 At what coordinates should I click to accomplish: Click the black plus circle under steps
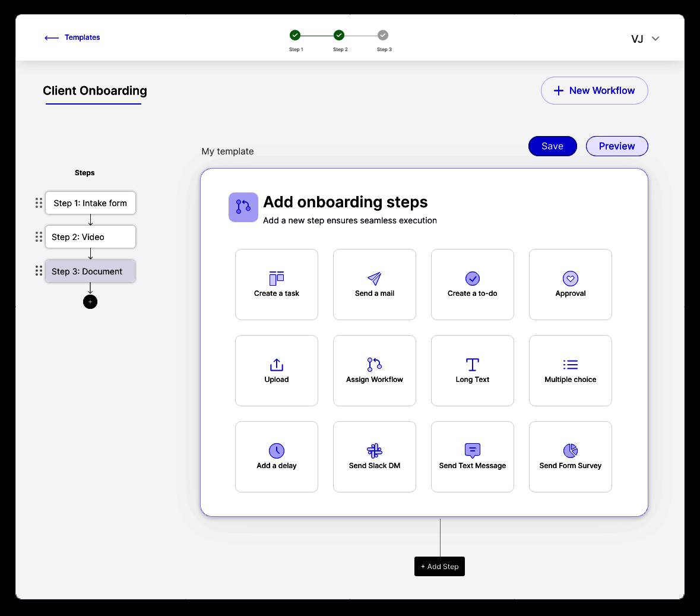tap(90, 302)
